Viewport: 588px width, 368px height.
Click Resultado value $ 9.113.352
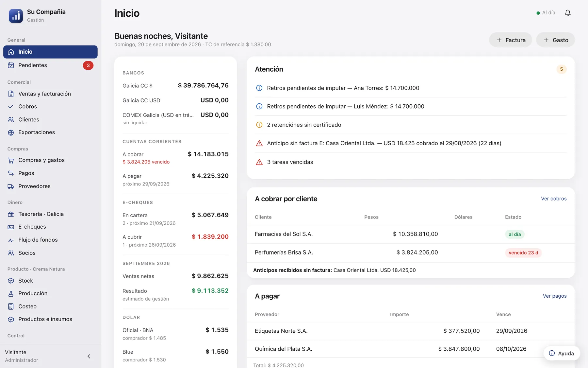(210, 290)
